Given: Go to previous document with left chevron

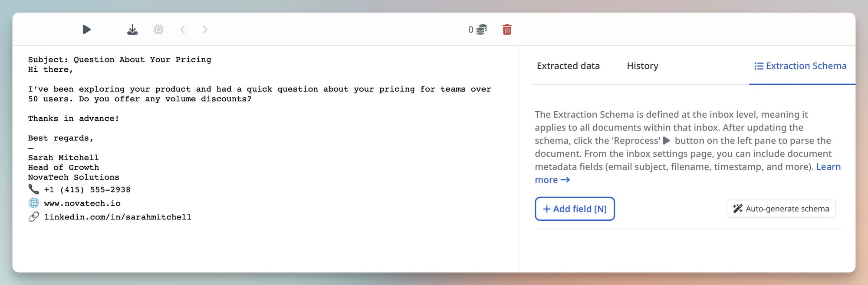Looking at the screenshot, I should pos(183,30).
